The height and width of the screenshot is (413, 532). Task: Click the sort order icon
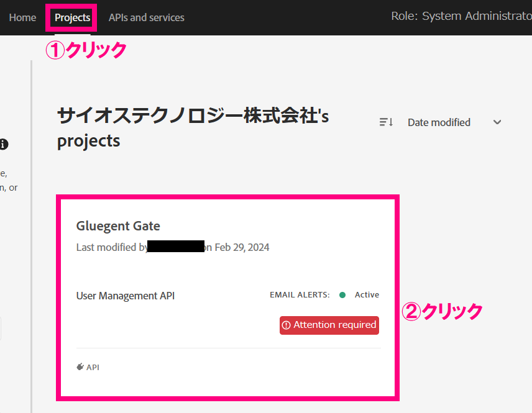386,122
